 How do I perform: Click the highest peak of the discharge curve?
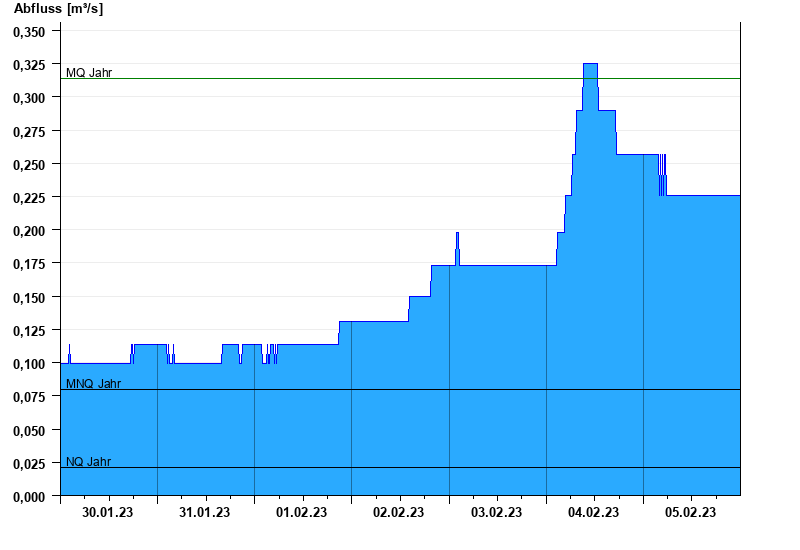click(x=590, y=64)
